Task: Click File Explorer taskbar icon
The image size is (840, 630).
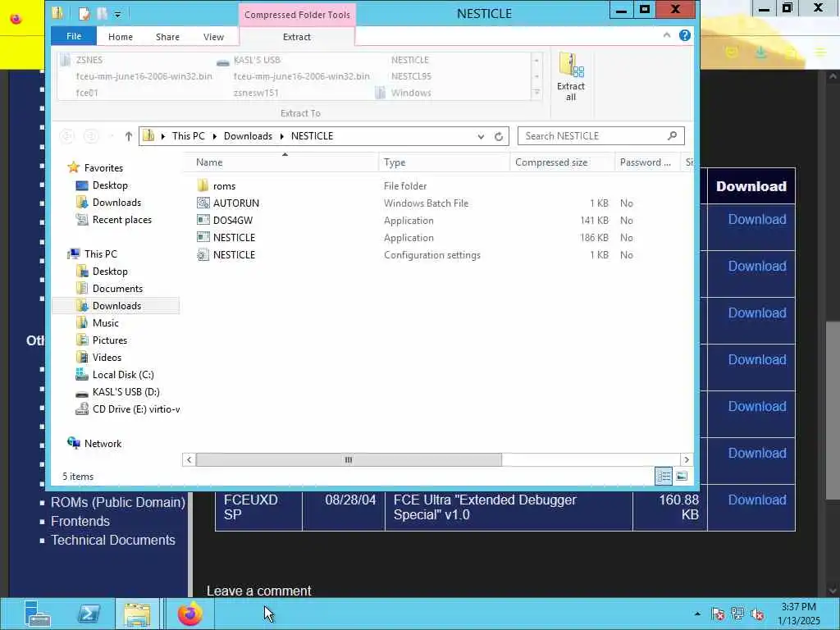Action: (138, 614)
